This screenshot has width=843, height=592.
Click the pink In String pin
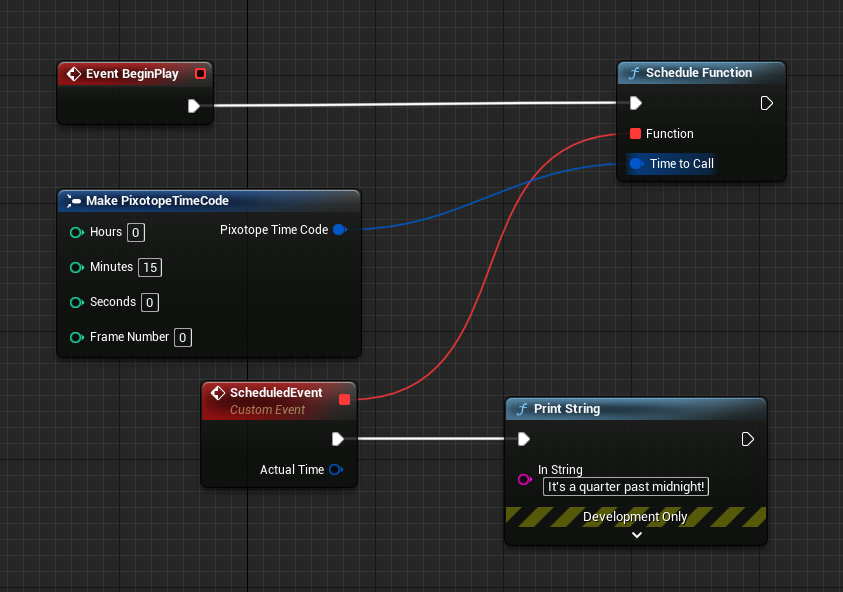pyautogui.click(x=524, y=480)
